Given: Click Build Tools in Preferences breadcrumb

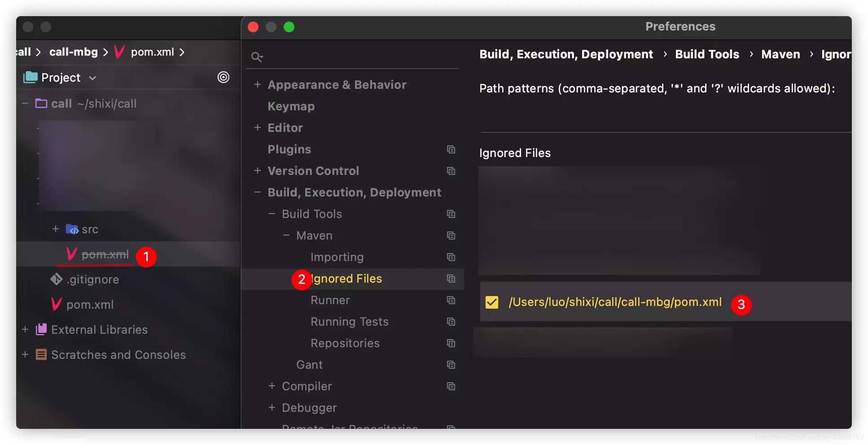Looking at the screenshot, I should coord(707,54).
